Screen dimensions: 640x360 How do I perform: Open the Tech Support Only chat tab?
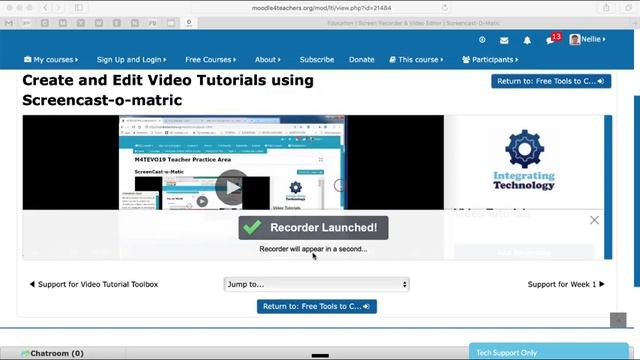[549, 352]
